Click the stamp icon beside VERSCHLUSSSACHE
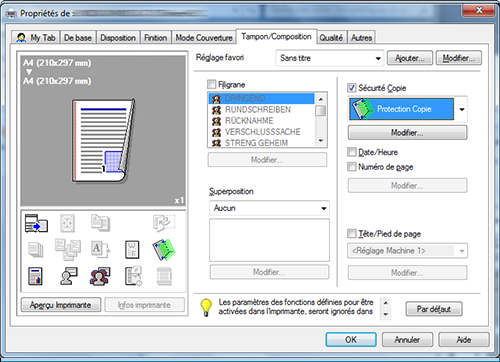This screenshot has height=362, width=500. click(217, 132)
